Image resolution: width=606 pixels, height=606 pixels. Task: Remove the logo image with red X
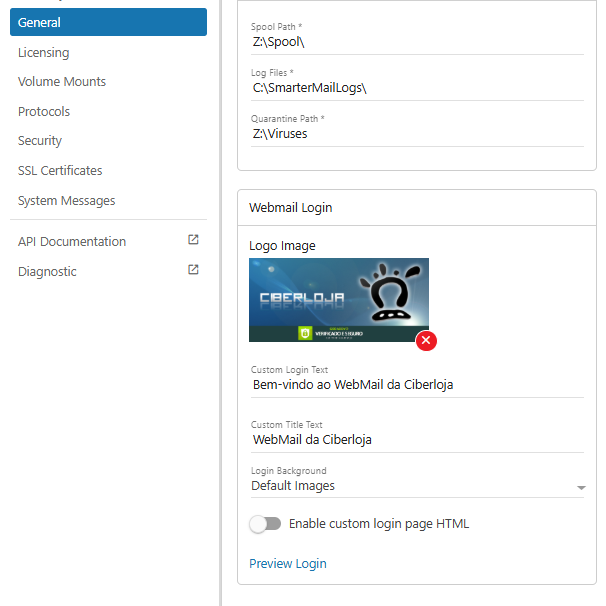[426, 341]
